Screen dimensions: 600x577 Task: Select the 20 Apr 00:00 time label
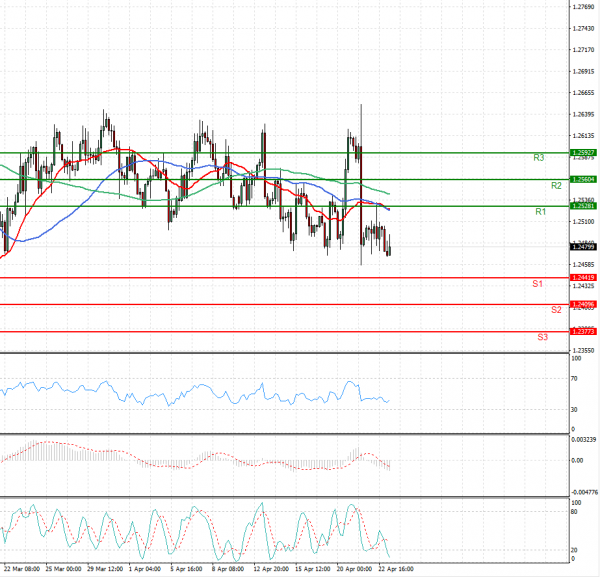point(354,569)
